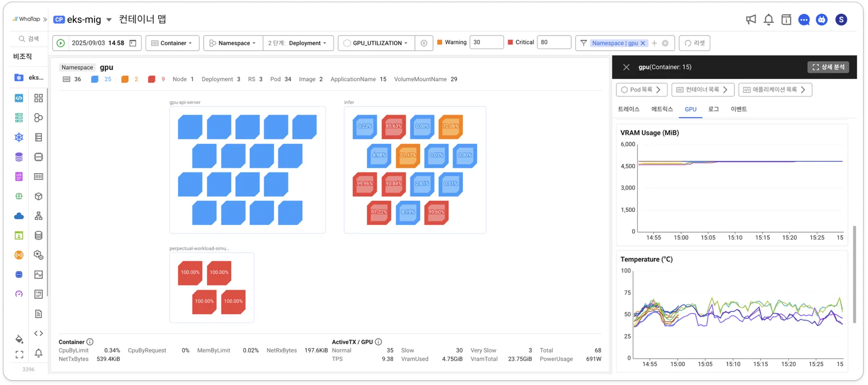Click the live play button beside date
This screenshot has height=385, width=868.
61,43
